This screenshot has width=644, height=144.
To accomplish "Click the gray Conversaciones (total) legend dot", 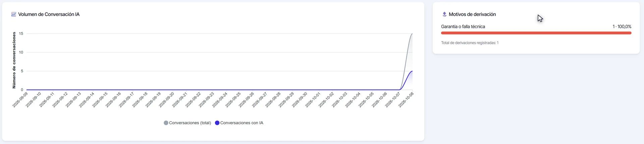I will [x=166, y=123].
